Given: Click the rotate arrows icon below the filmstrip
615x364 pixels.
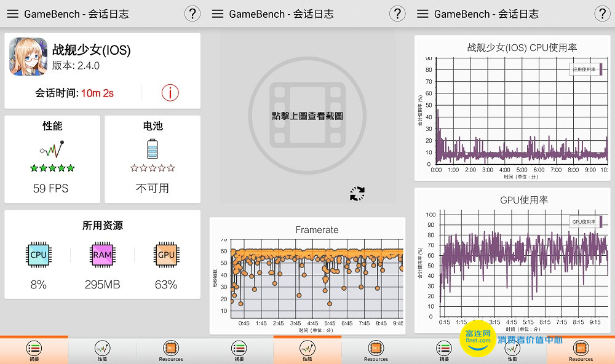Looking at the screenshot, I should click(x=357, y=193).
